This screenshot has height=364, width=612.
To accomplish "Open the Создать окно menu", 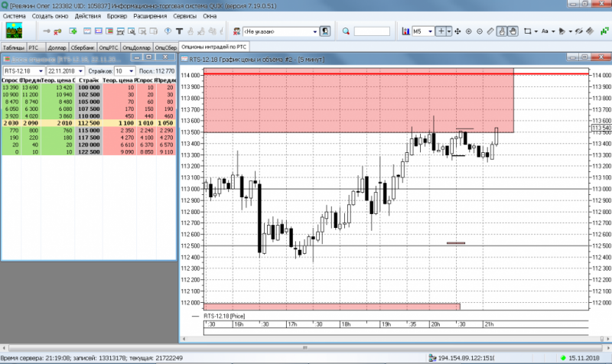I will click(x=50, y=16).
